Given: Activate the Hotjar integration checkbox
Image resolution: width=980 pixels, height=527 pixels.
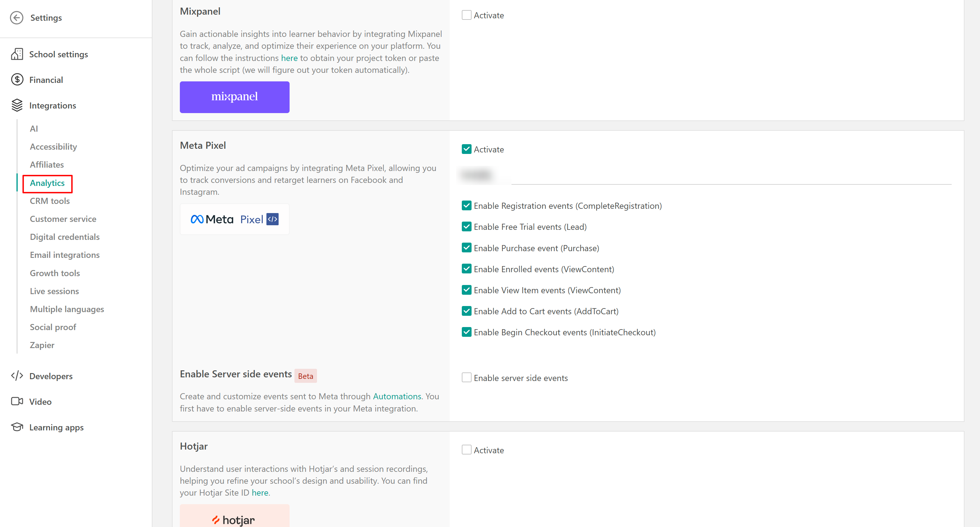Looking at the screenshot, I should (466, 450).
